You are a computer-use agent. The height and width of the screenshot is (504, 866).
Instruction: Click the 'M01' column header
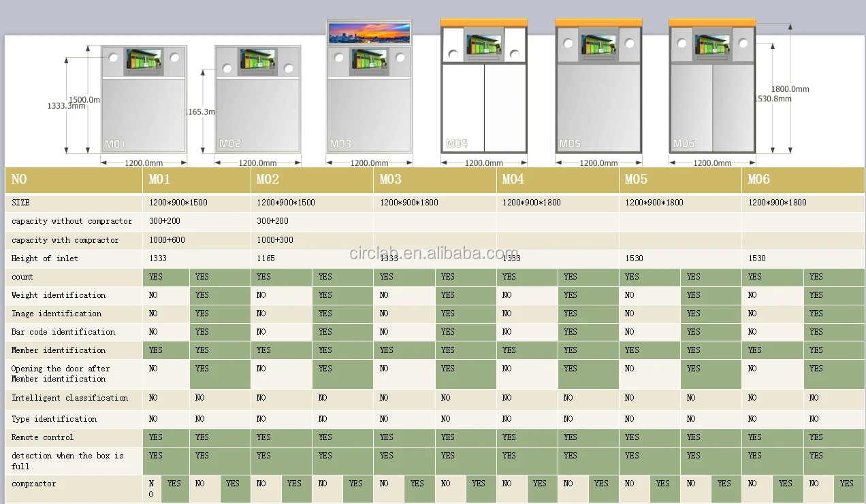point(197,180)
